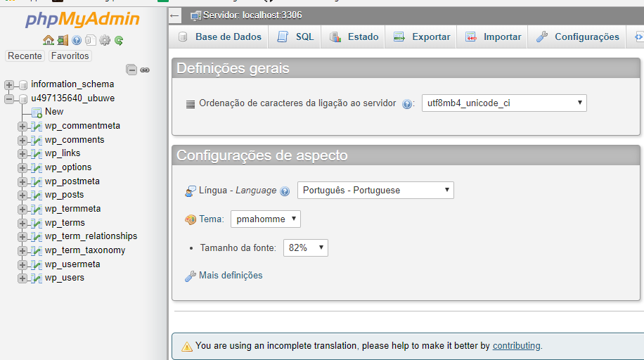Screen dimensions: 644x360
Task: Reload navigation panel green arrow icon
Action: (119, 40)
